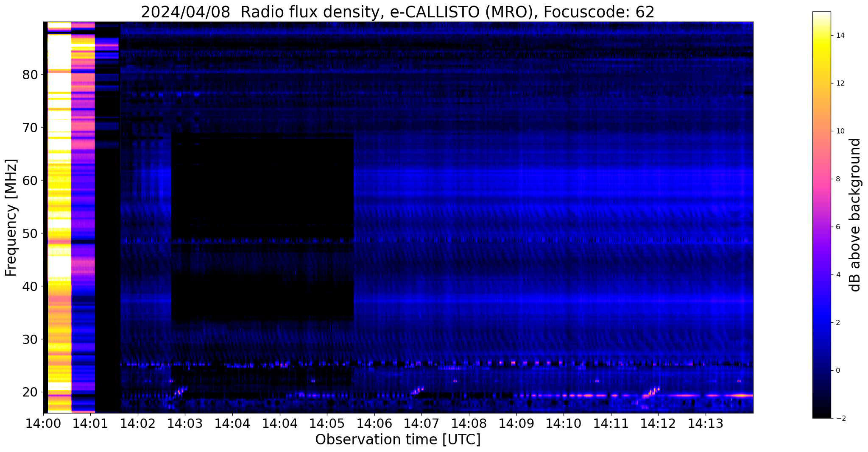Select the 14:05 time tick label
868x452 pixels.
[x=327, y=423]
